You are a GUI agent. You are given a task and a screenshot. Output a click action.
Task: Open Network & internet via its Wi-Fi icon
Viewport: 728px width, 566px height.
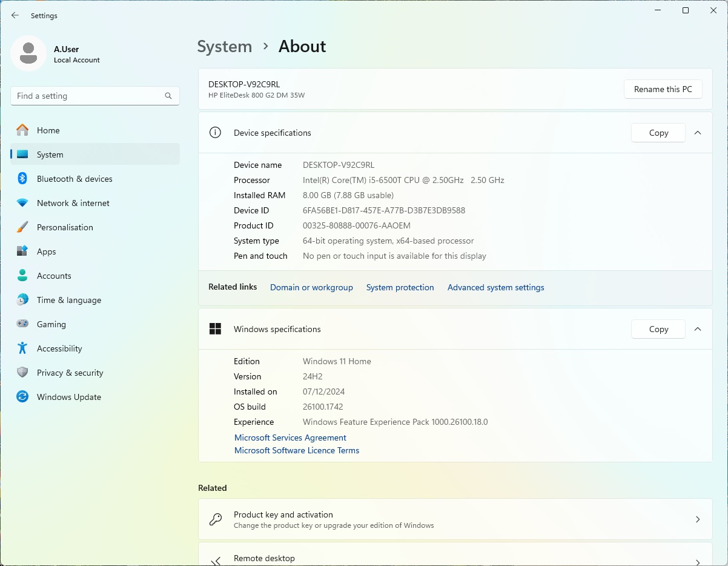click(x=22, y=203)
